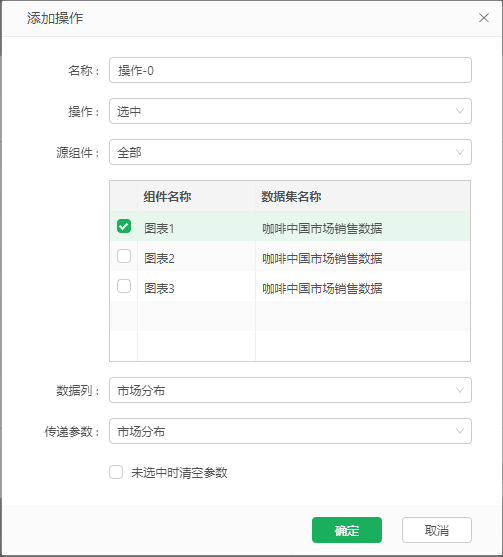Click the 取消 button

point(437,530)
